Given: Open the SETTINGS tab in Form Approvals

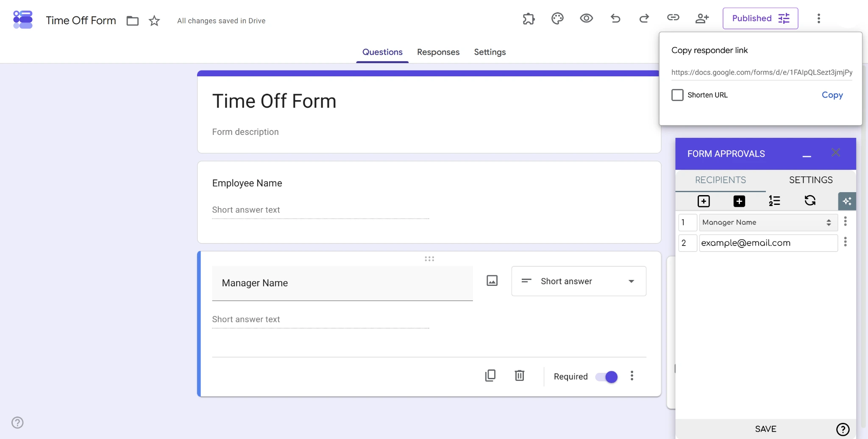Looking at the screenshot, I should click(811, 180).
